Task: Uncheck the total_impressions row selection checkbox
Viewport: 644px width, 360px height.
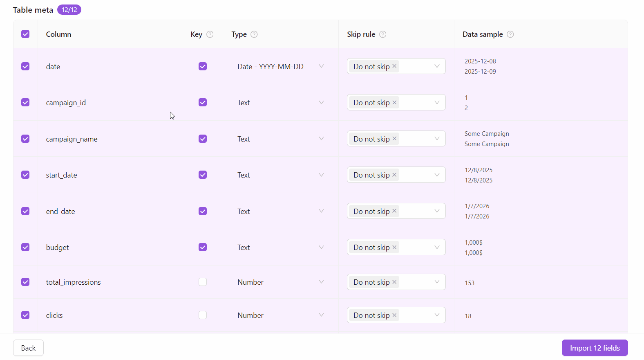Action: (25, 282)
